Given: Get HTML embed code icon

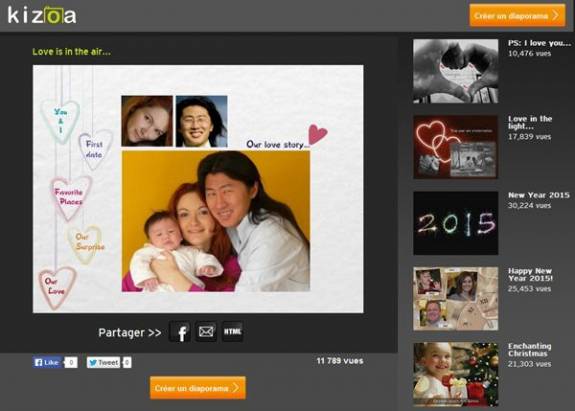Looking at the screenshot, I should [x=232, y=332].
